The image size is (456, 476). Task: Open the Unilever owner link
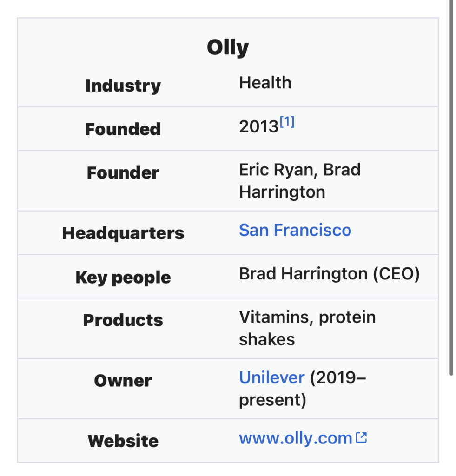[x=271, y=377]
